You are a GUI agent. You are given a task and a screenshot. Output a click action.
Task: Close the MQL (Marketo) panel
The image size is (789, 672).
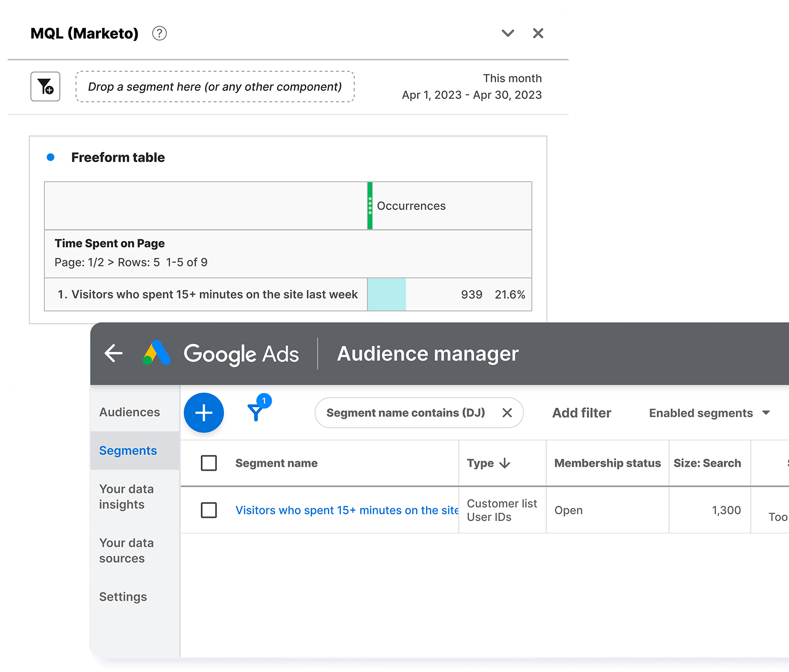pyautogui.click(x=538, y=34)
